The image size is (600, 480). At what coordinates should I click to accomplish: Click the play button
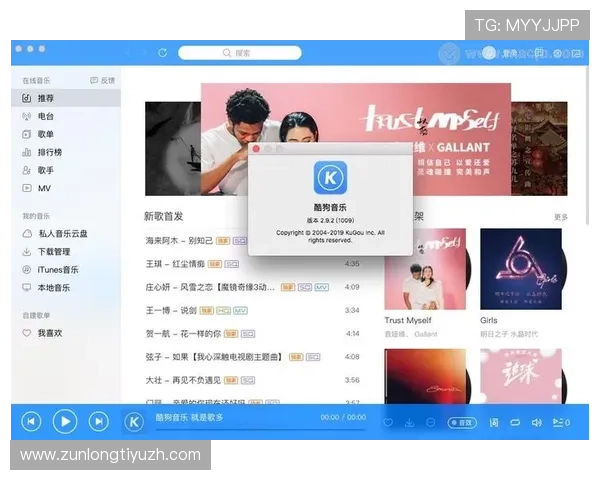pyautogui.click(x=65, y=422)
